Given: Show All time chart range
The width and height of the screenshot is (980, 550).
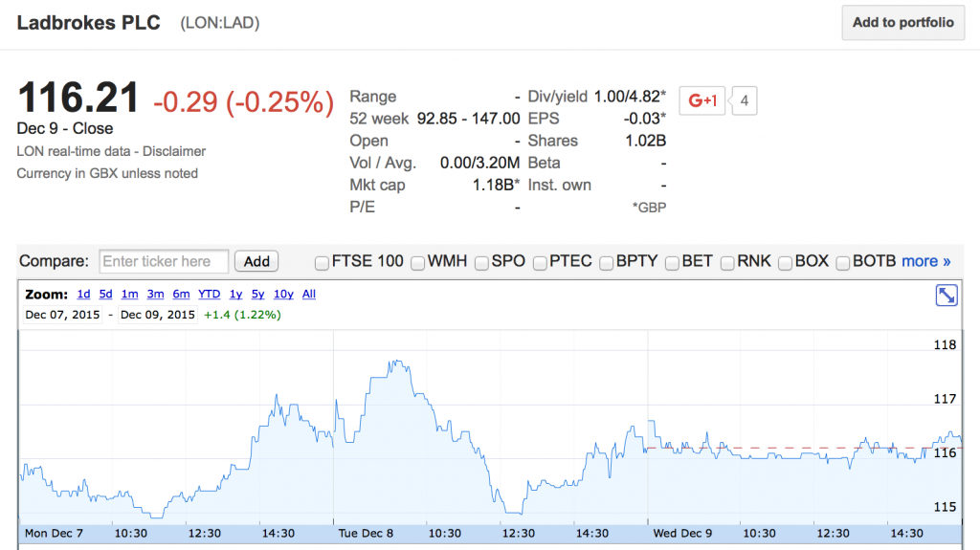Looking at the screenshot, I should tap(308, 295).
